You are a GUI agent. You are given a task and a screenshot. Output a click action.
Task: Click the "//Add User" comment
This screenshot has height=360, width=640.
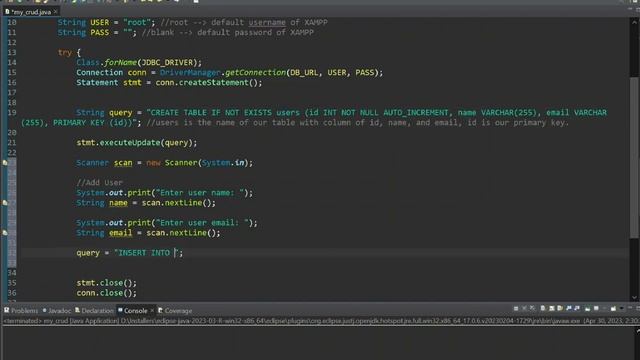(x=99, y=182)
